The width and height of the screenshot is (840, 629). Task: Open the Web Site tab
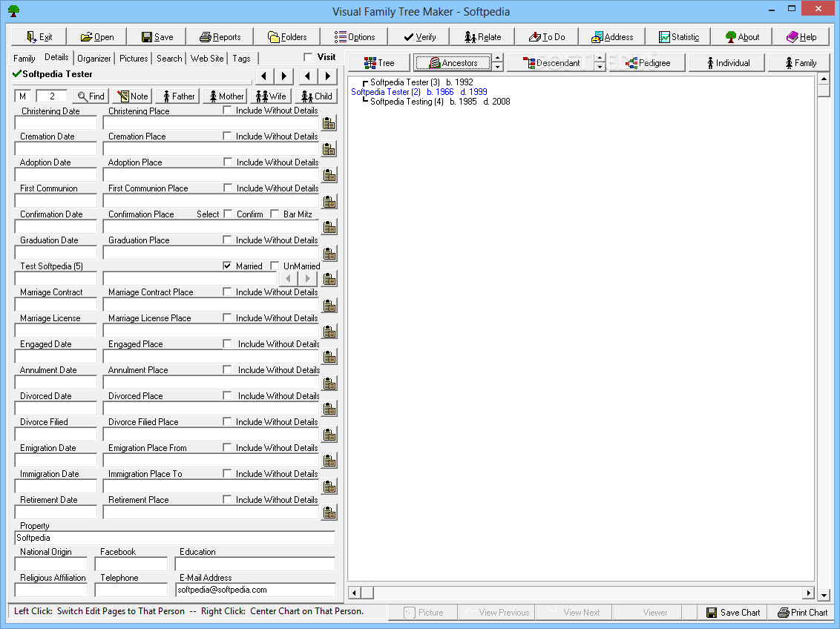click(207, 59)
